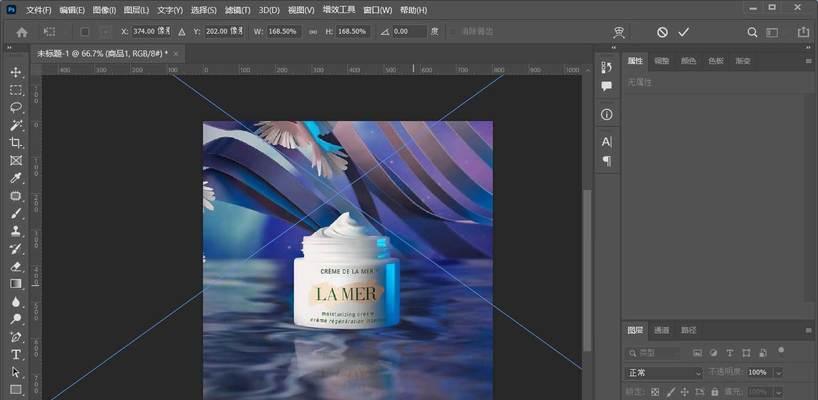This screenshot has width=818, height=400.
Task: Open the opacity 100% dropdown arrow
Action: coord(778,372)
